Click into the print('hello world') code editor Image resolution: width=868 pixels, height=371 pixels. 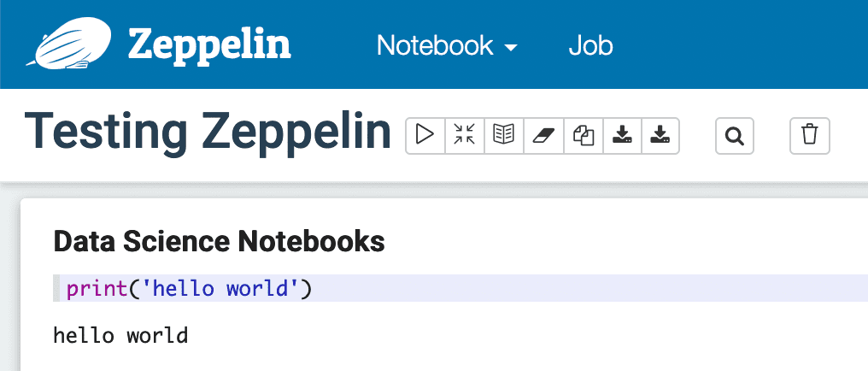coord(460,288)
